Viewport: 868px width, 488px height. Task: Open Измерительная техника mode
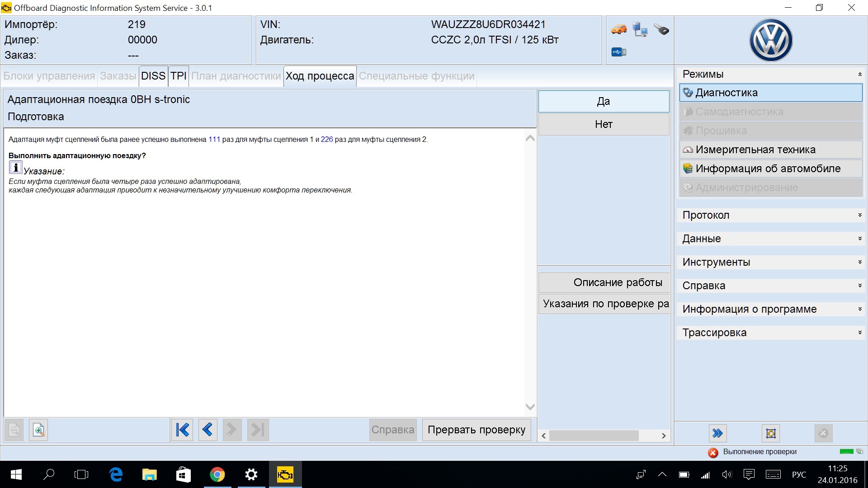(770, 150)
